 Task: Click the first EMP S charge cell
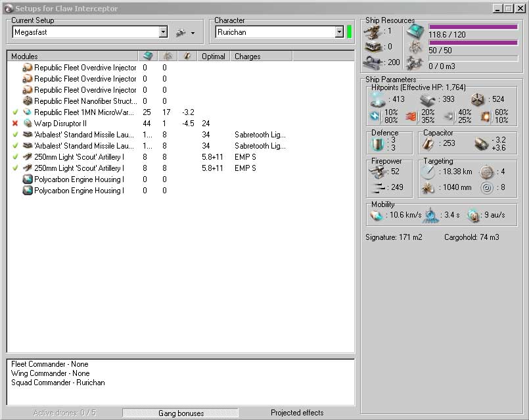point(245,157)
